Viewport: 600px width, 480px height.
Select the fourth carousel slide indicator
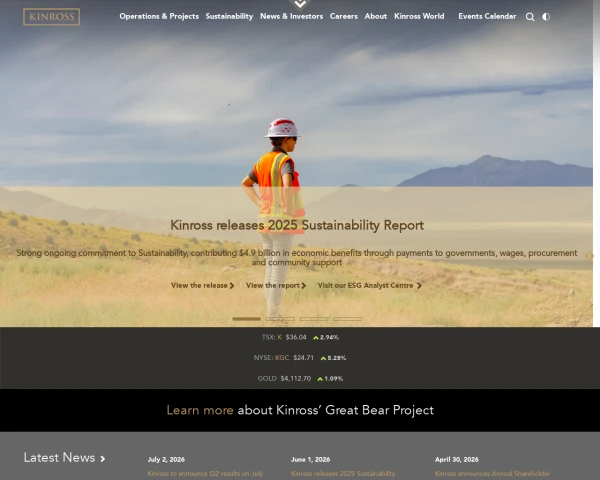pyautogui.click(x=347, y=319)
